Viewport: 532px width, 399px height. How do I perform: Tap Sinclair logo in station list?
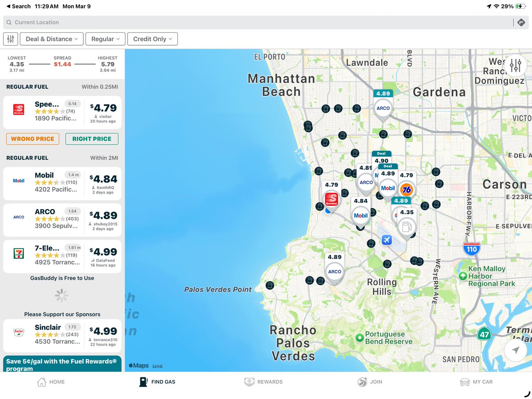pyautogui.click(x=19, y=332)
